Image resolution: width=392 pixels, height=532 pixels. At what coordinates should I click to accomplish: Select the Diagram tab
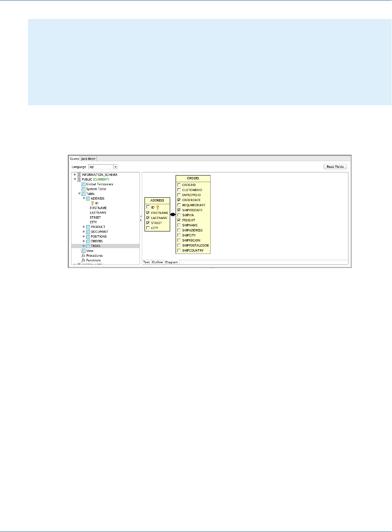point(171,262)
